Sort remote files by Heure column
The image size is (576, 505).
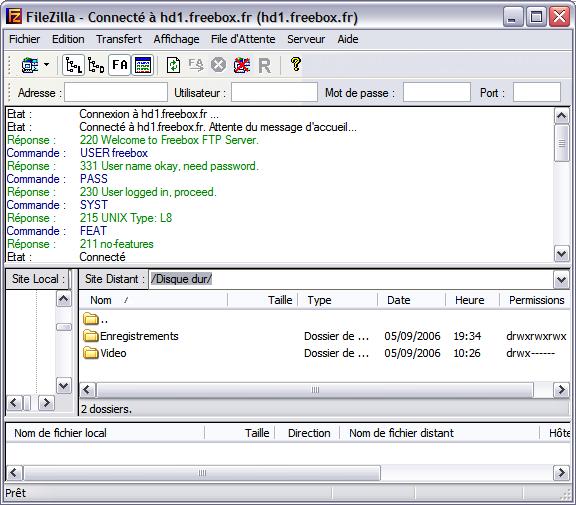click(x=472, y=300)
